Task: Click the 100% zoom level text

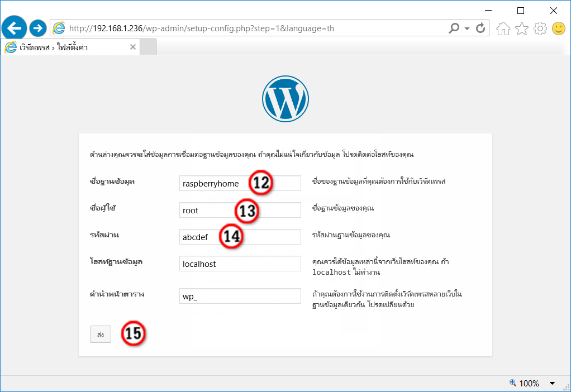Action: (x=529, y=383)
